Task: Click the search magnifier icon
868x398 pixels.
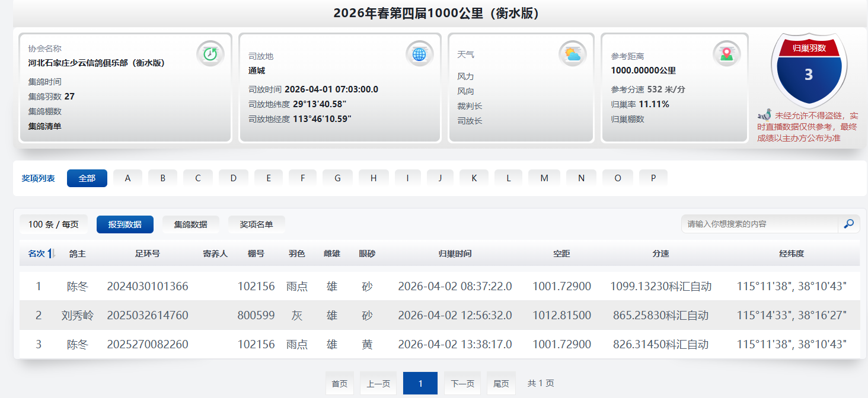Action: click(x=848, y=224)
